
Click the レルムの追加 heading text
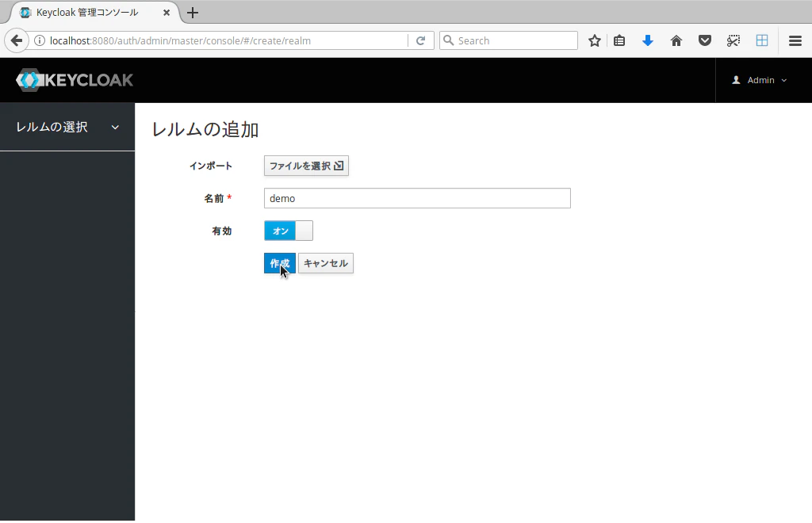205,129
